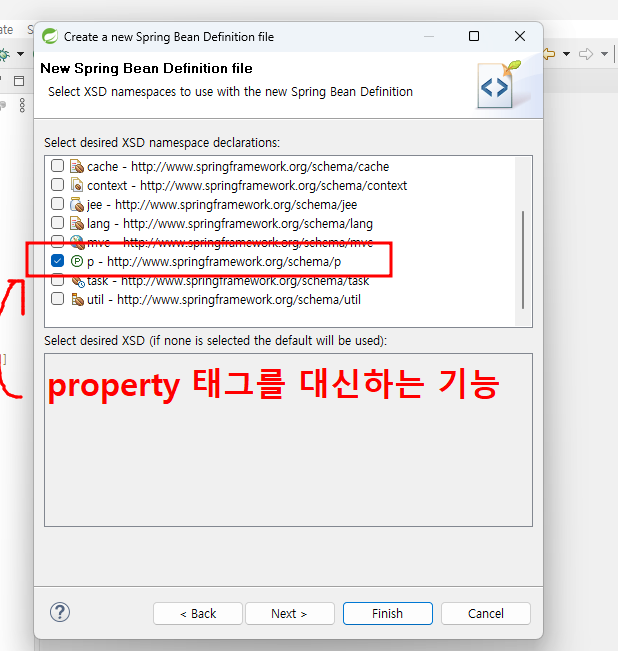Open the forward navigation history dropdown
618x651 pixels.
point(604,54)
